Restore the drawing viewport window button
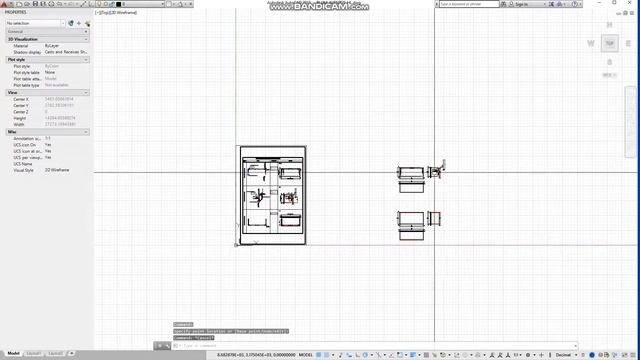 625,13
